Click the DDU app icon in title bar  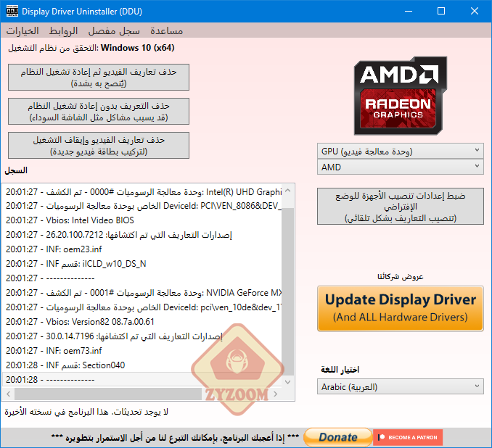pos(12,11)
